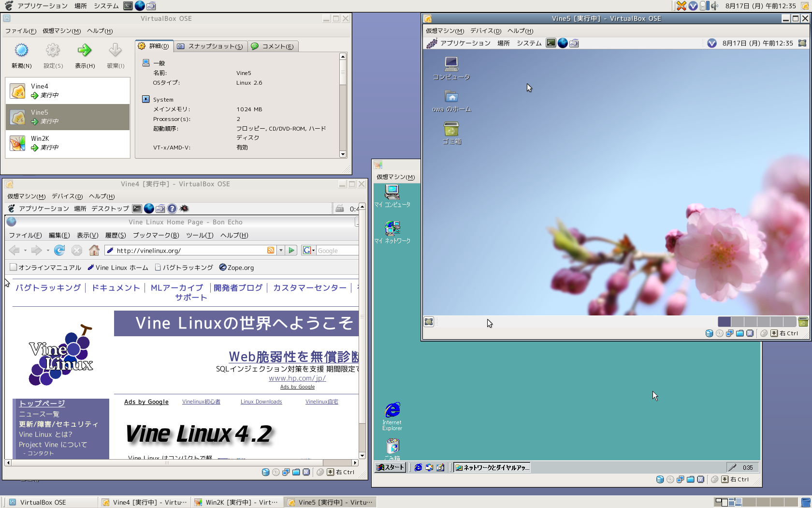The image size is (812, 508).
Task: Click the 新規(N) new VM icon
Action: (x=21, y=51)
